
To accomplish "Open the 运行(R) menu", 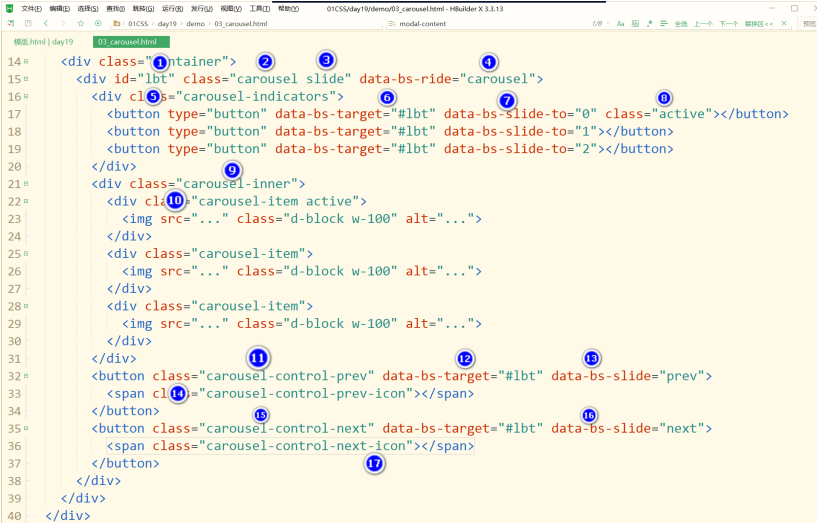I will coord(172,9).
